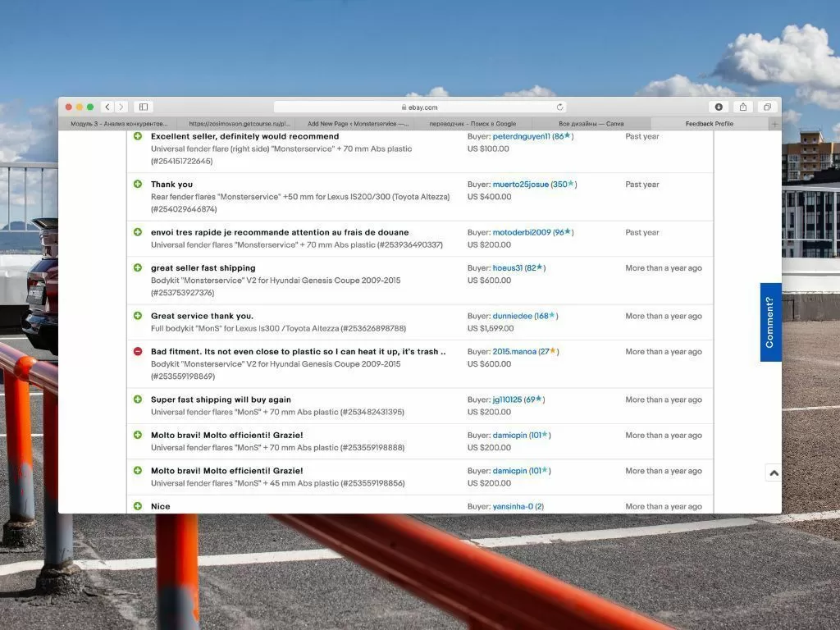Reload the ebay.com page
Image resolution: width=840 pixels, height=630 pixels.
click(560, 107)
